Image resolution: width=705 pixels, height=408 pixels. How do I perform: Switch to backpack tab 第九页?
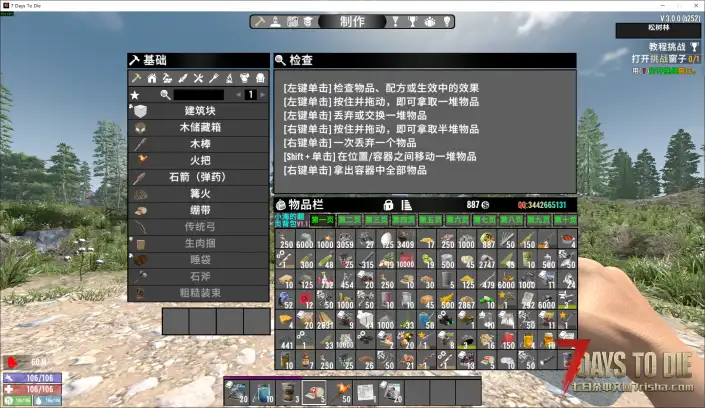click(x=539, y=220)
